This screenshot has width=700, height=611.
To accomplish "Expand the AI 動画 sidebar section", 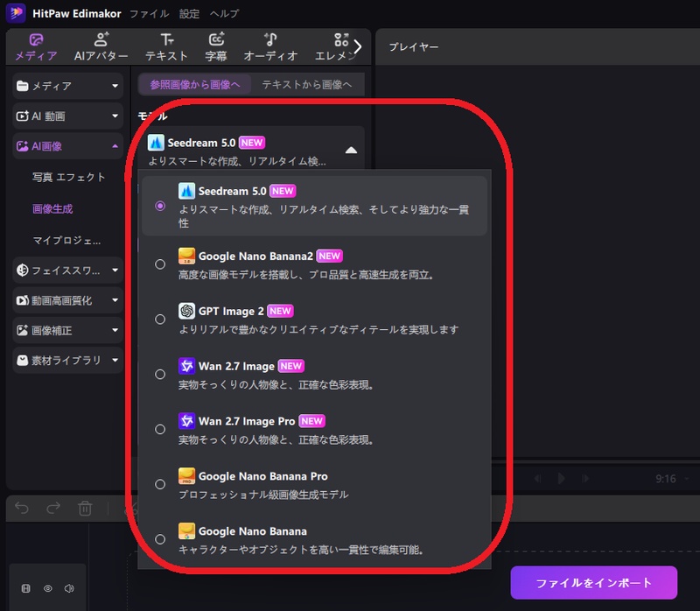I will 68,116.
